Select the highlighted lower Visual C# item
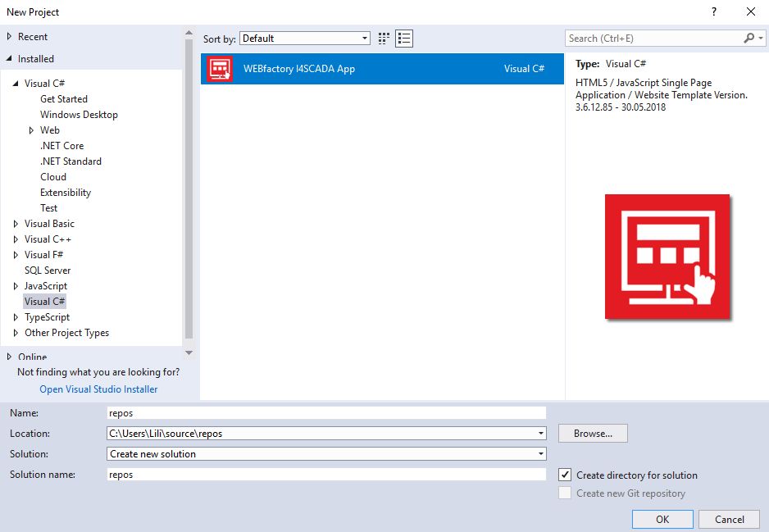This screenshot has height=532, width=769. click(x=44, y=302)
